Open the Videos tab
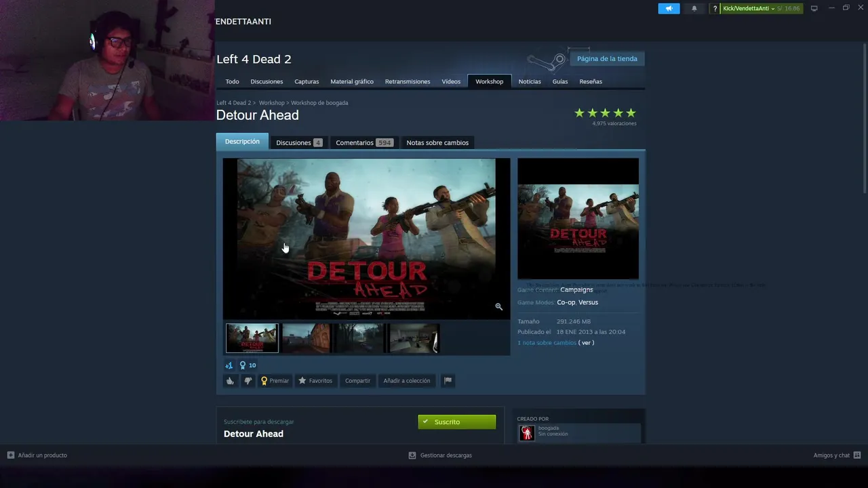This screenshot has width=868, height=488. [451, 81]
